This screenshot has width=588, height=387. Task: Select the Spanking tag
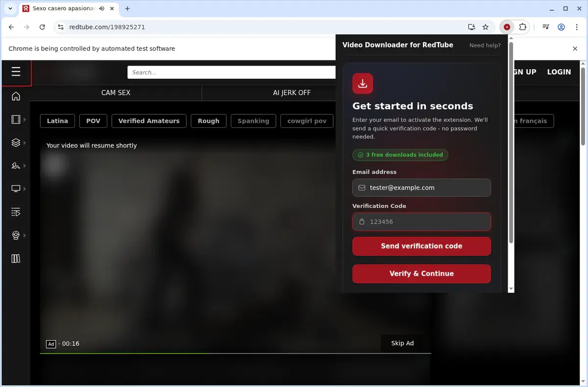(x=253, y=121)
